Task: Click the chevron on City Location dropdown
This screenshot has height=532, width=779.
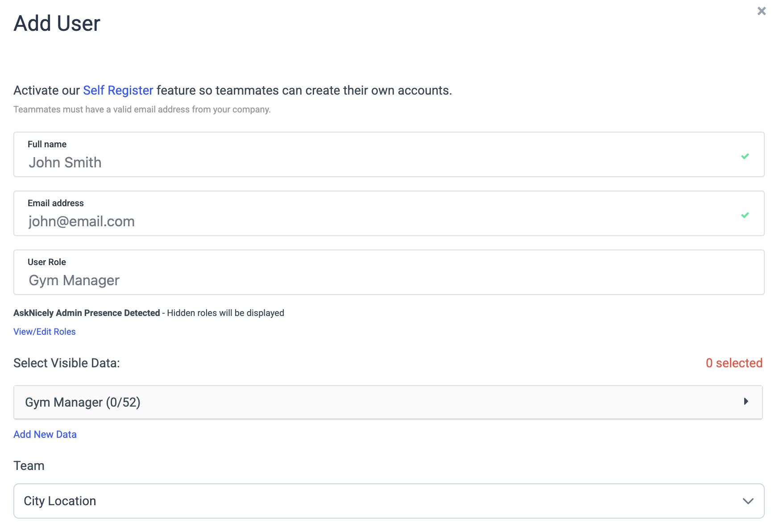Action: tap(748, 501)
